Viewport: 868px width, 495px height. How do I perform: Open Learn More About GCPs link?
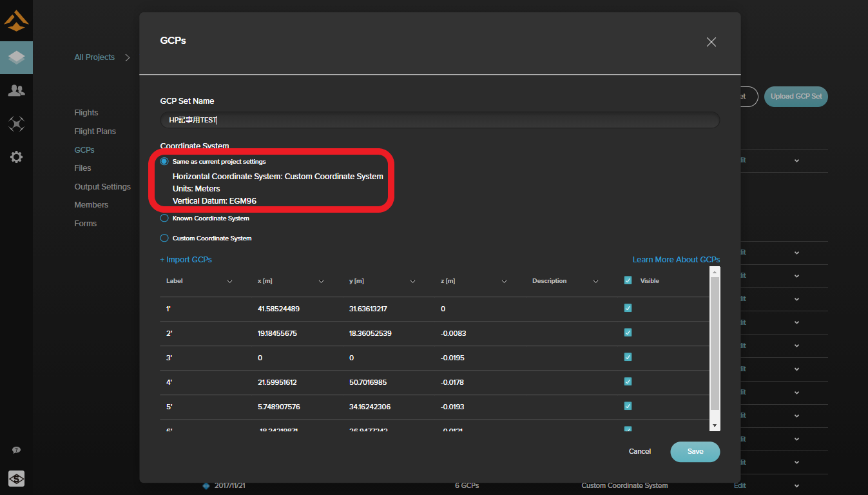[x=676, y=260]
